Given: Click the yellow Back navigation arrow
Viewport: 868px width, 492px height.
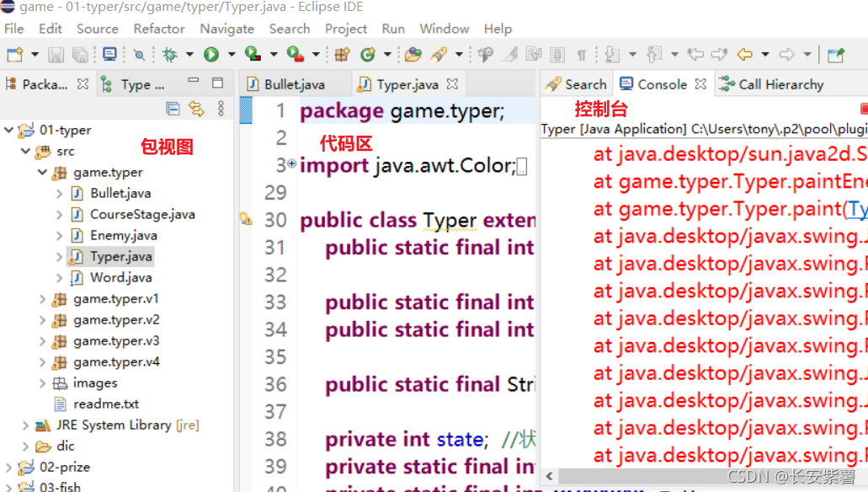Looking at the screenshot, I should point(744,54).
